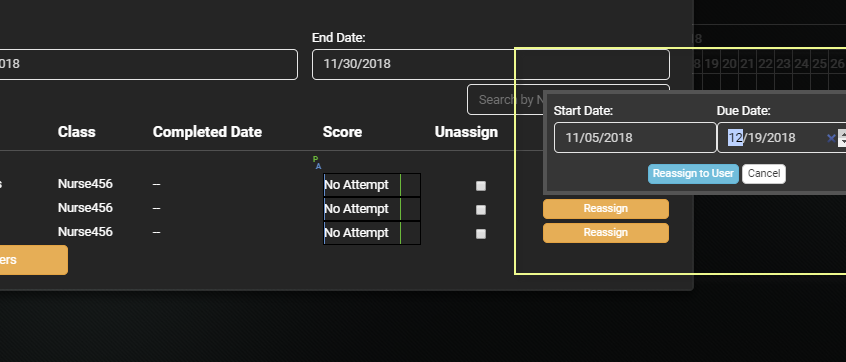This screenshot has width=846, height=362.
Task: Click the green P legend marker above scores
Action: pyautogui.click(x=315, y=159)
